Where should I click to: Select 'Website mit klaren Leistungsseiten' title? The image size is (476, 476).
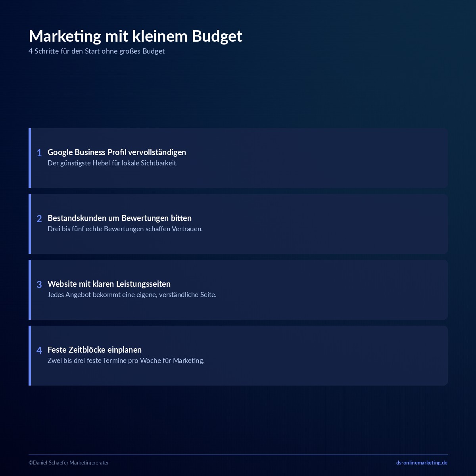coord(109,284)
